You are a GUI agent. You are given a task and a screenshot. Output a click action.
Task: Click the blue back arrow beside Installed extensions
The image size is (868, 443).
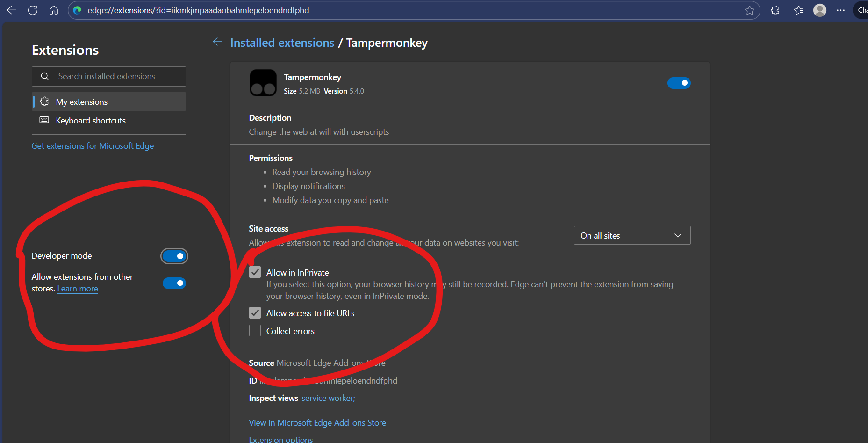(x=217, y=42)
